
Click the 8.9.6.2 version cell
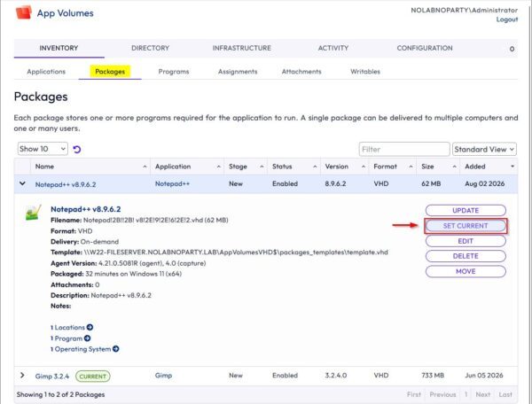335,183
